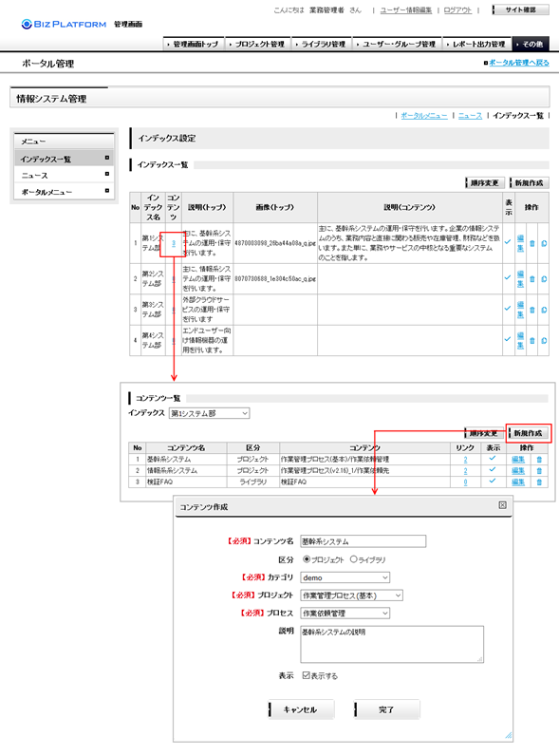The image size is (559, 756).
Task: Click the Biz Platform logo
Action: (x=64, y=24)
